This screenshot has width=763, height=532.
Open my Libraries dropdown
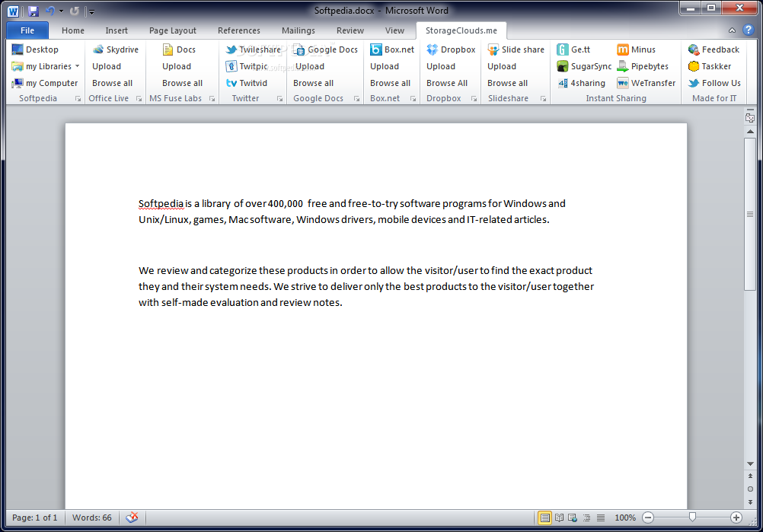[46, 66]
